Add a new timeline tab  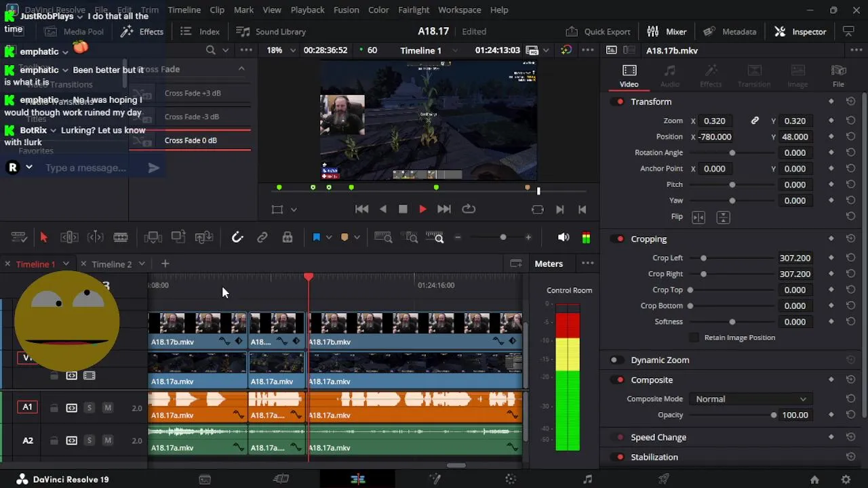click(x=165, y=264)
